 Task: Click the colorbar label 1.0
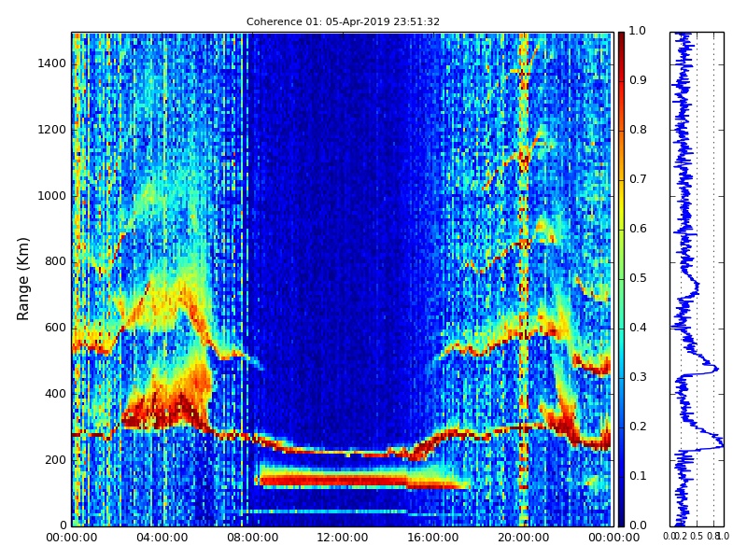[x=638, y=31]
